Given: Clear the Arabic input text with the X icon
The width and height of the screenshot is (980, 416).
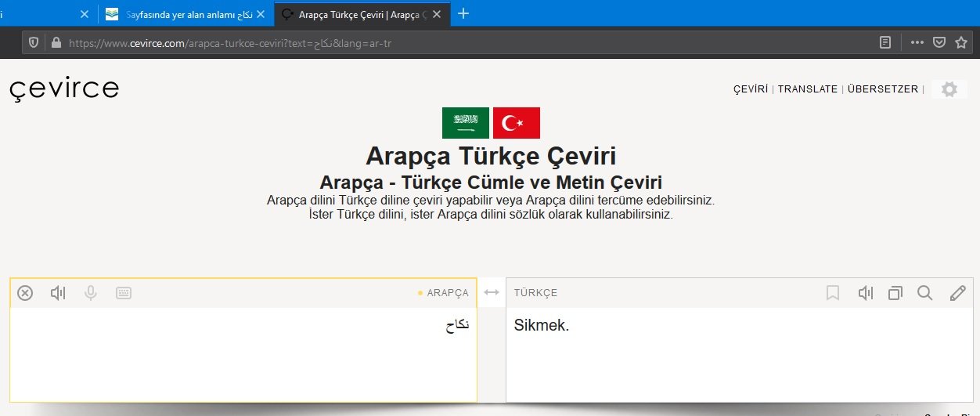Looking at the screenshot, I should 25,293.
